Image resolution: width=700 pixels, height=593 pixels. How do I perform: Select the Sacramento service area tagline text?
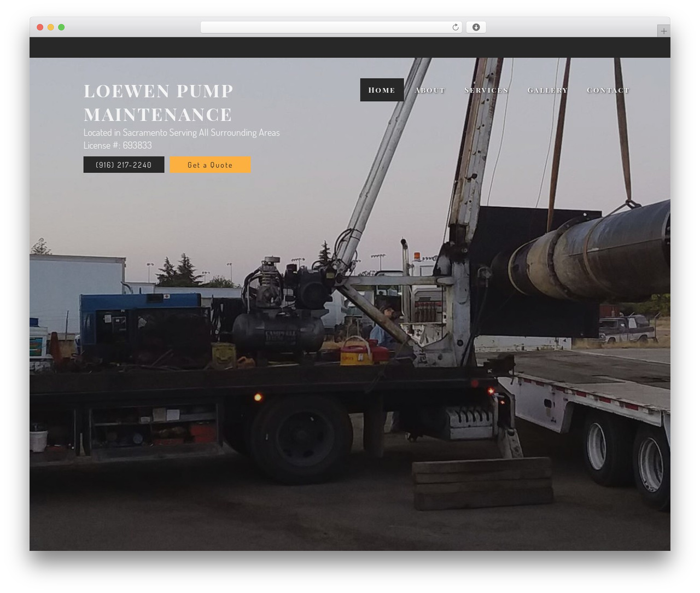point(182,132)
